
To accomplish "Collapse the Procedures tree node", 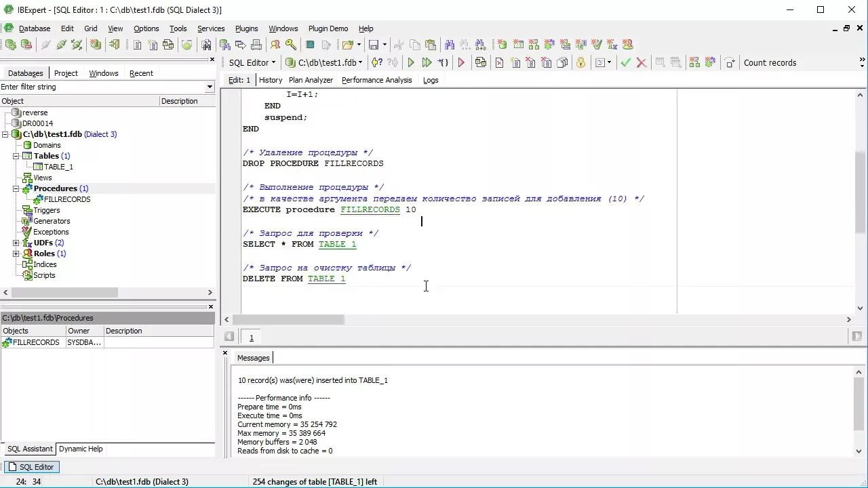I will (16, 188).
